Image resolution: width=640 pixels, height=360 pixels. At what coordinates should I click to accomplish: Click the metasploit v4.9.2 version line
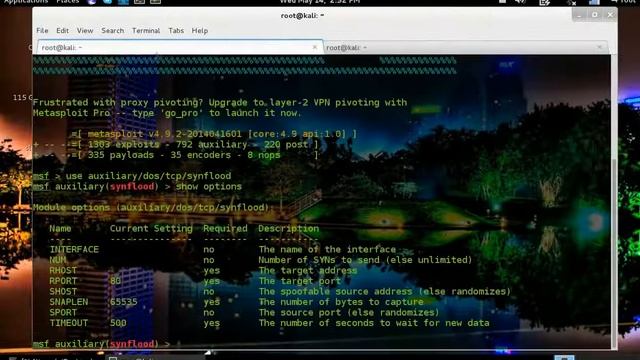[214, 134]
